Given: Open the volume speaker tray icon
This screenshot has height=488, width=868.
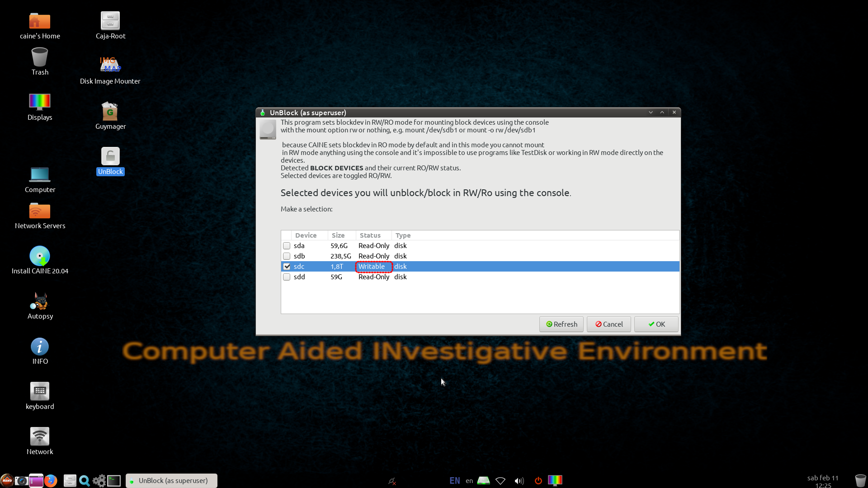Looking at the screenshot, I should (519, 481).
